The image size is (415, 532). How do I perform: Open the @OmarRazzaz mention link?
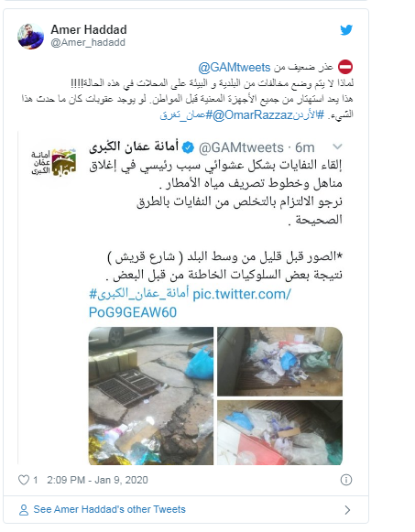pyautogui.click(x=252, y=115)
